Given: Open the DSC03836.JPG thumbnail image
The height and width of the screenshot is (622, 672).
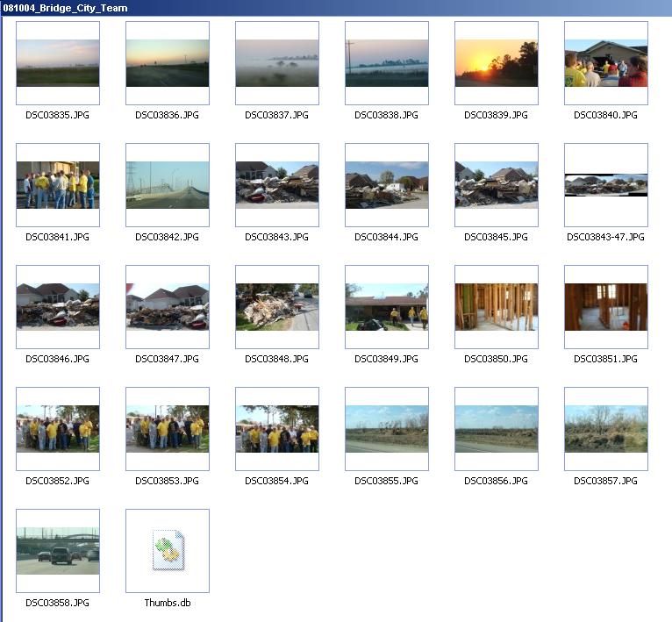Looking at the screenshot, I should pyautogui.click(x=168, y=63).
